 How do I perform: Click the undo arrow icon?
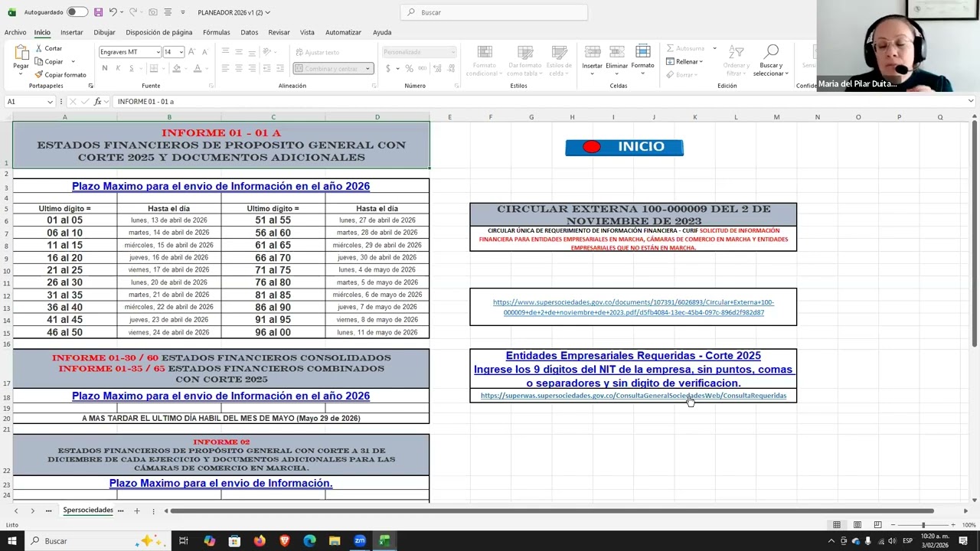pyautogui.click(x=113, y=12)
